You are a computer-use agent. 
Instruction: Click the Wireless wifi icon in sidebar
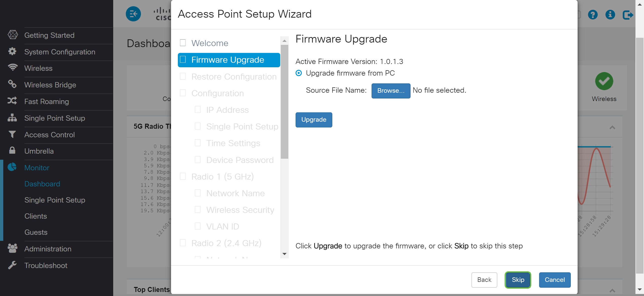pos(13,68)
